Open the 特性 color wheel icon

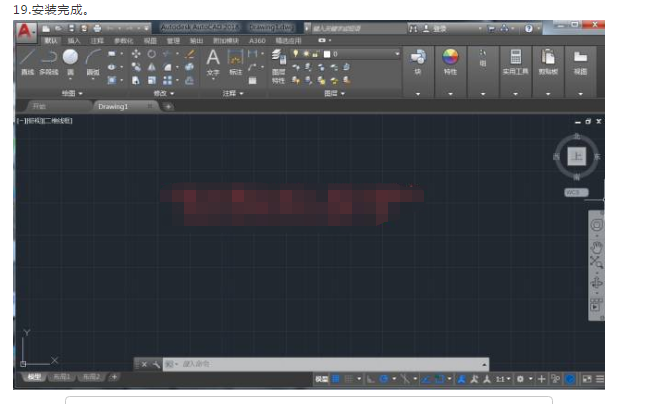click(450, 57)
